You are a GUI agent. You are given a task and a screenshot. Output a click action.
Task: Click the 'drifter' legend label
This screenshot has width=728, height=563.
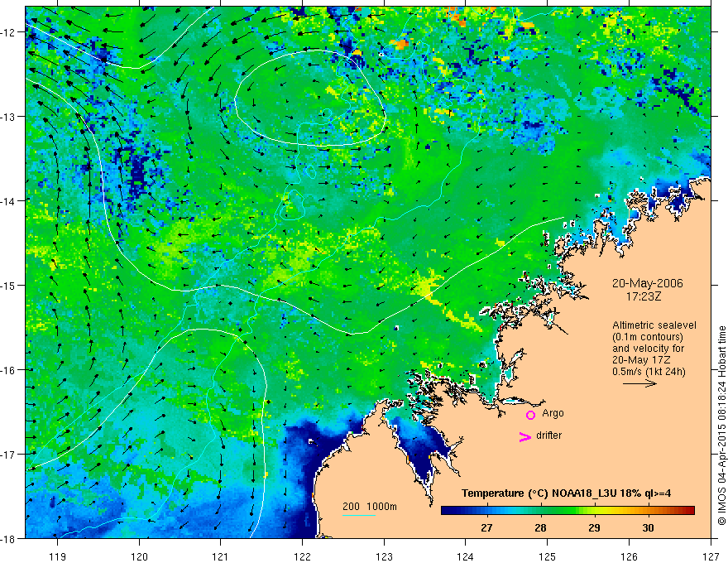click(548, 435)
